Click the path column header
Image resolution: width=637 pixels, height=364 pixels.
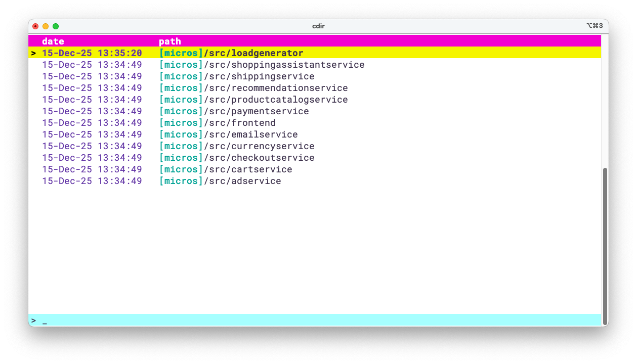170,41
